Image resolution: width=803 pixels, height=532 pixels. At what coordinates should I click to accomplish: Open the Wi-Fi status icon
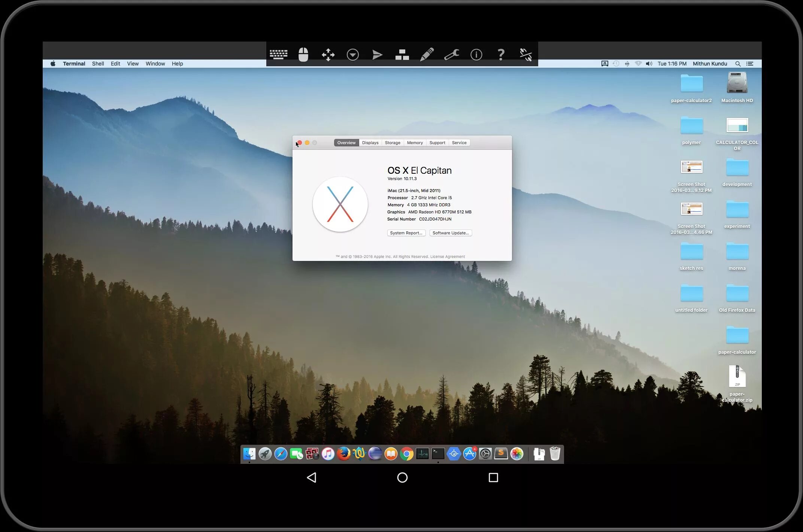[x=638, y=64]
